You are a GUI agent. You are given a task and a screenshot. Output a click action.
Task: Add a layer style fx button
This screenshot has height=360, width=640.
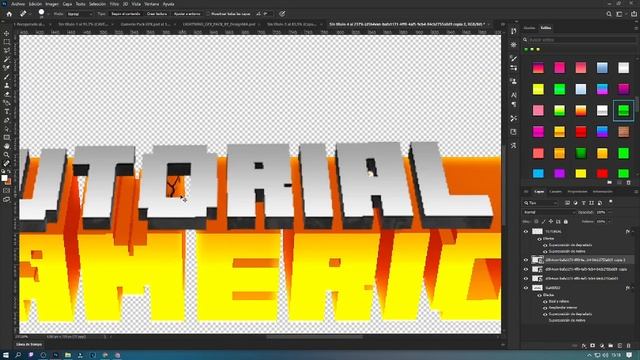click(x=584, y=346)
